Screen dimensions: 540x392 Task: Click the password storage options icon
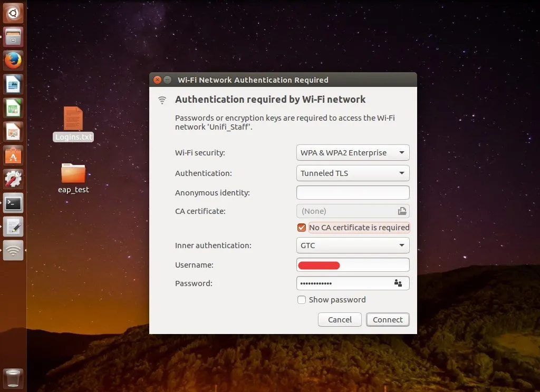click(398, 283)
